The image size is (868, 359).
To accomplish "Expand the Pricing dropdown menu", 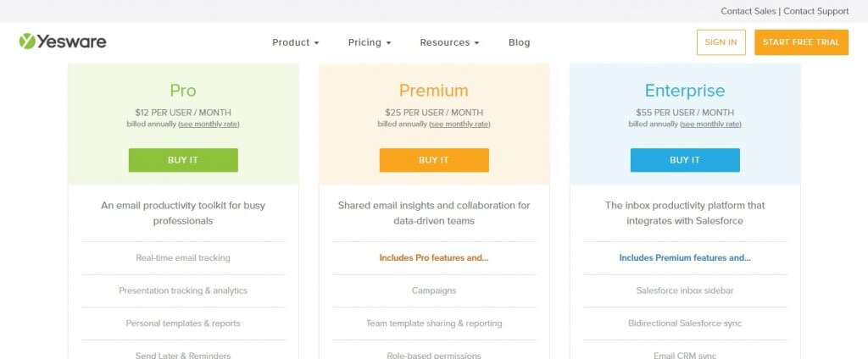I will pos(370,42).
